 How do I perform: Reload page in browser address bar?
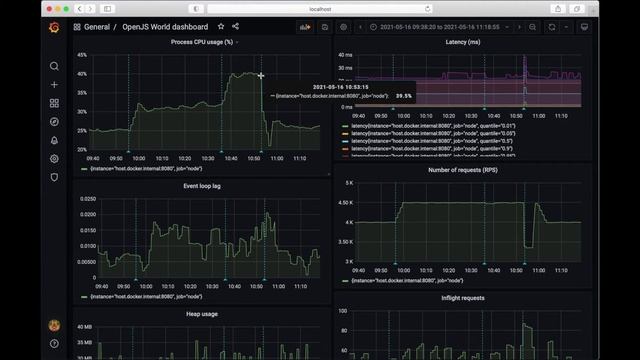(427, 9)
